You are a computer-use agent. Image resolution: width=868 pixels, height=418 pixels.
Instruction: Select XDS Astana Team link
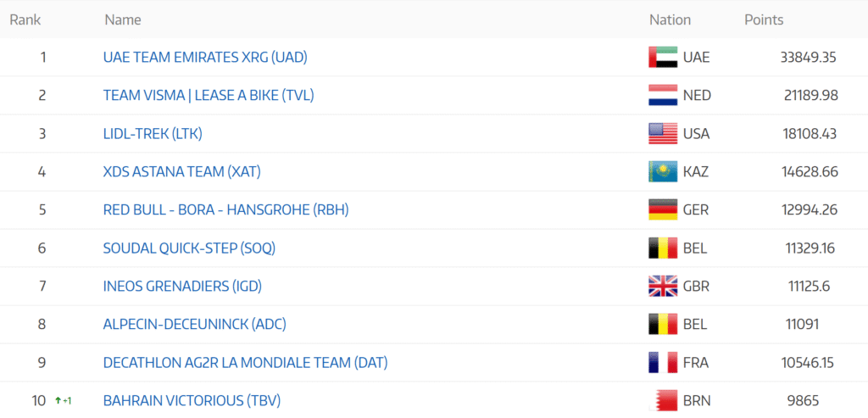181,172
